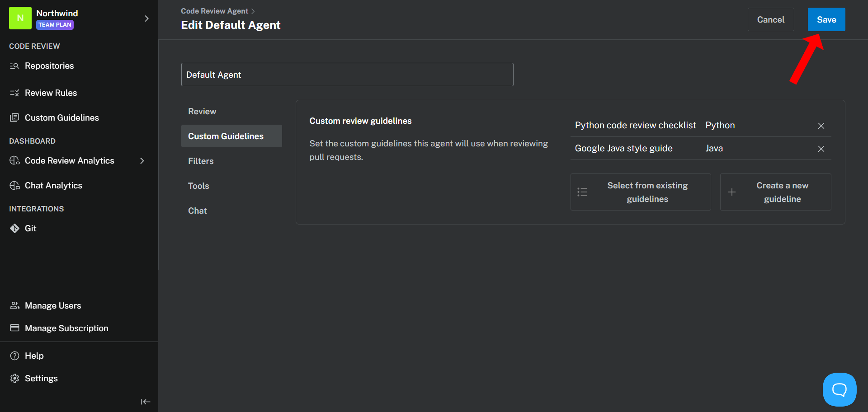Expand the Northwind workspace chevron

pyautogui.click(x=146, y=19)
